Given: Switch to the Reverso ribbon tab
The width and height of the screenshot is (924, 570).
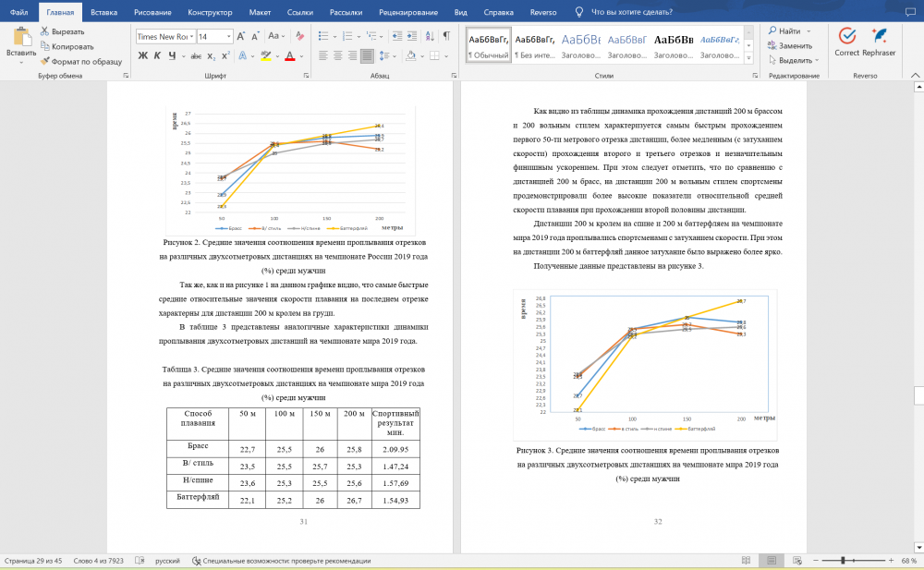Looking at the screenshot, I should [542, 12].
